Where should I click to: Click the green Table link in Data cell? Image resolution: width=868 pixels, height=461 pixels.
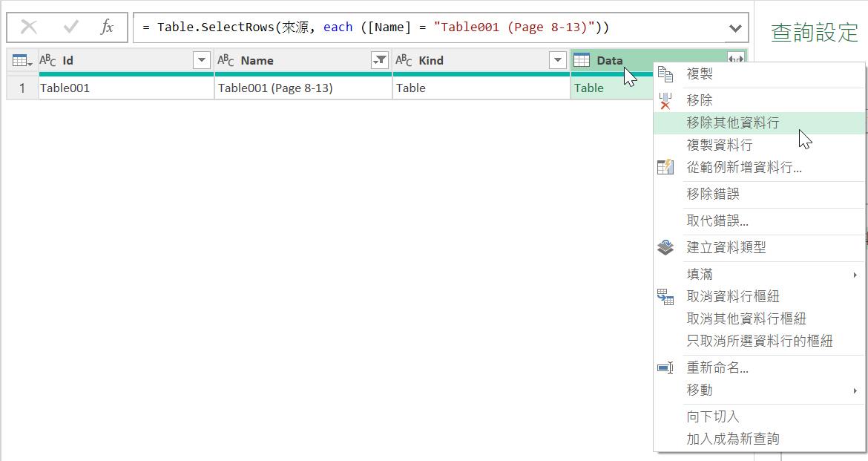(x=589, y=88)
